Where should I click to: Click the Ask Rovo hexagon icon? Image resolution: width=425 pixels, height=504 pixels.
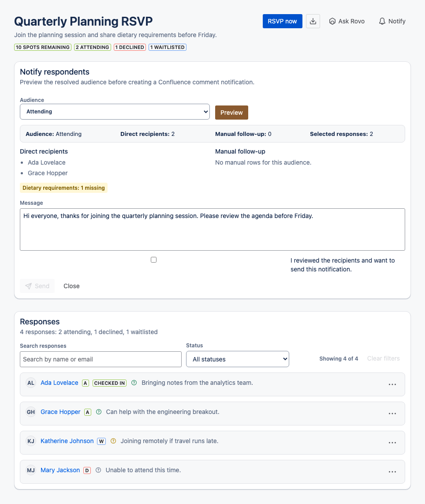(x=332, y=21)
